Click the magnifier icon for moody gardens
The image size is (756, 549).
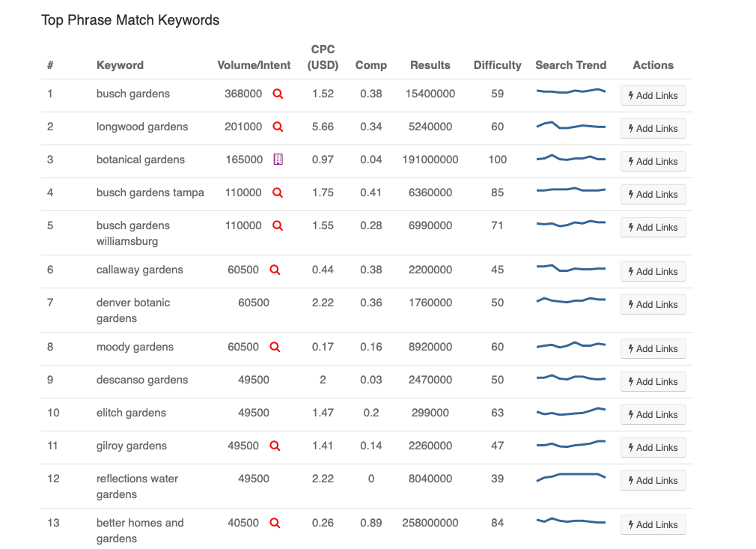pyautogui.click(x=275, y=347)
